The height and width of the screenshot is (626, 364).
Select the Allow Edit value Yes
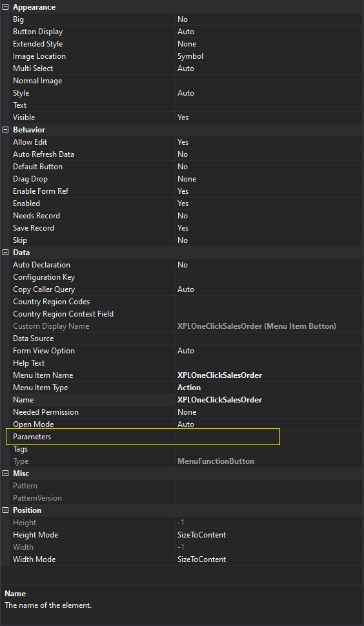183,142
